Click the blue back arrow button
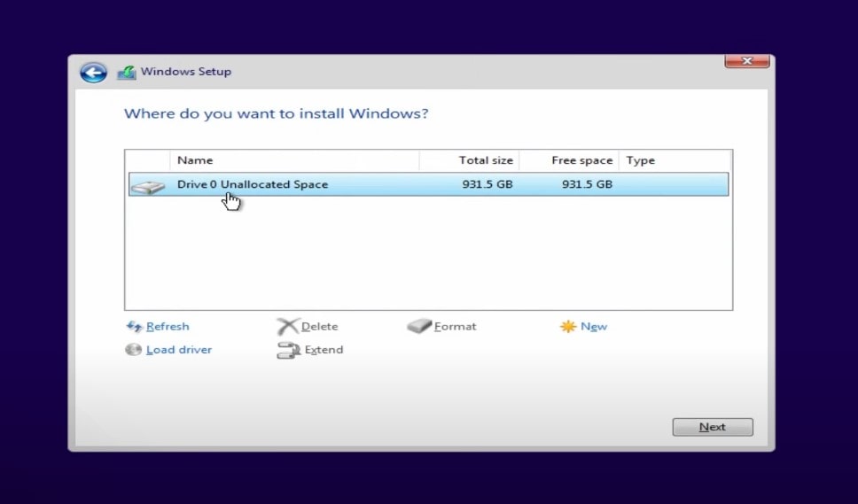This screenshot has width=858, height=504. (x=93, y=73)
